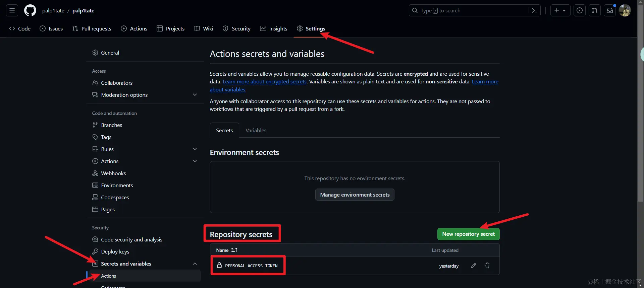Follow the Learn more about encrypted secrets link
The height and width of the screenshot is (288, 644).
(265, 82)
